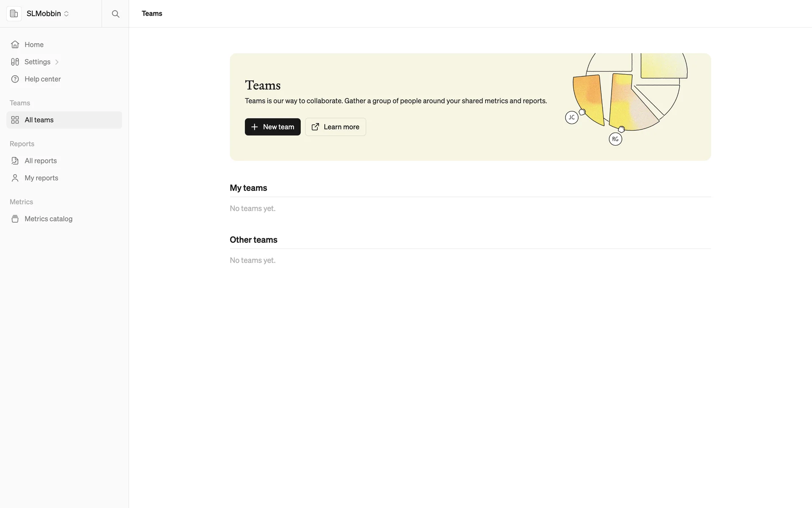
Task: Click the search magnifier icon
Action: pyautogui.click(x=115, y=14)
